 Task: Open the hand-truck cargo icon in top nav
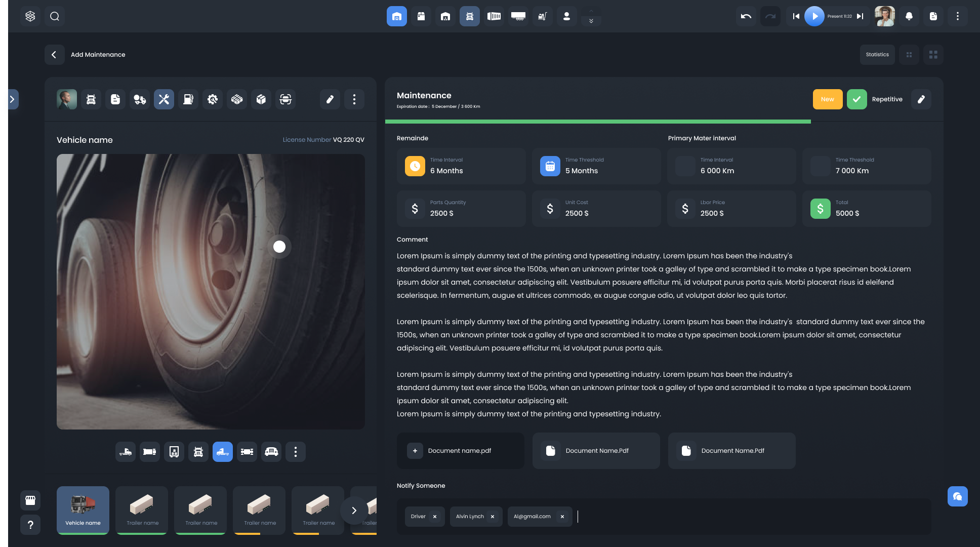click(543, 16)
